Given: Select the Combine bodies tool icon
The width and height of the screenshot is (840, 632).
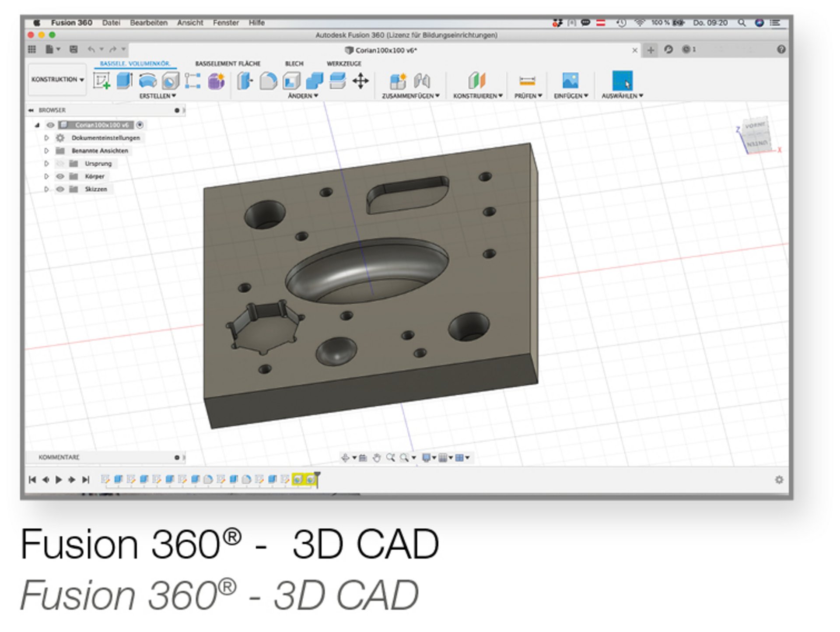Looking at the screenshot, I should click(x=315, y=81).
